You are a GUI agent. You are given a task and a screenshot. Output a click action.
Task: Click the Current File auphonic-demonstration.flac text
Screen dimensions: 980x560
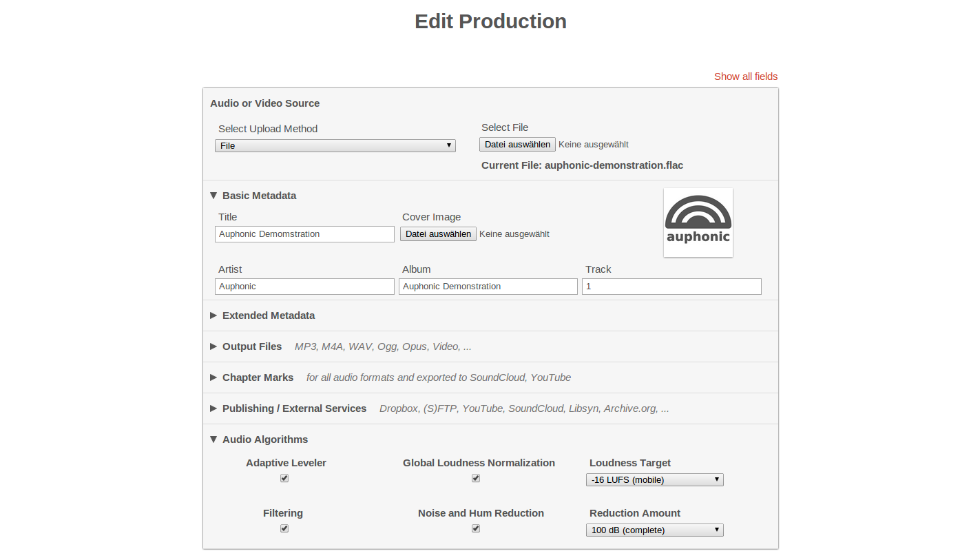click(582, 165)
